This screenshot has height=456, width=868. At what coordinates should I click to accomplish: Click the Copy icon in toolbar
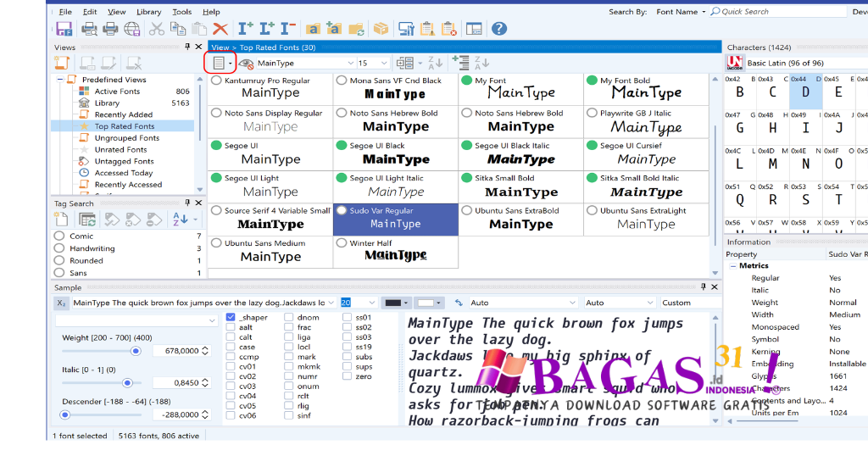(x=178, y=29)
